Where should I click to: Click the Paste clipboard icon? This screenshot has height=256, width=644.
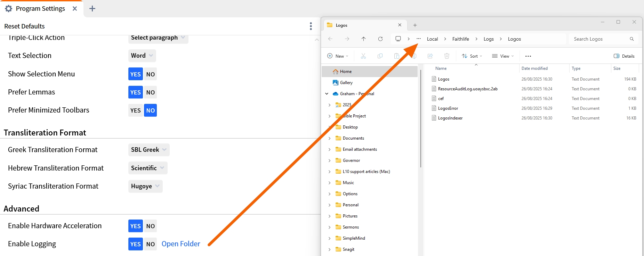coord(397,56)
